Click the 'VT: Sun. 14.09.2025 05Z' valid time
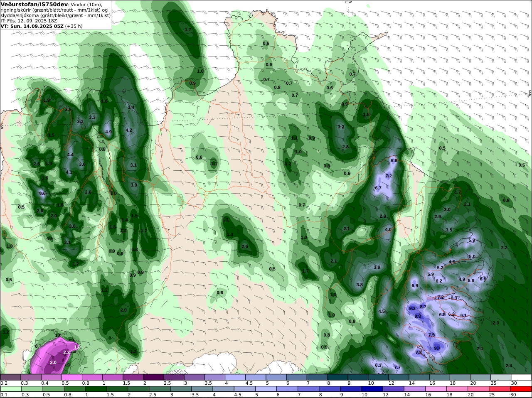This screenshot has width=532, height=398. (32, 26)
